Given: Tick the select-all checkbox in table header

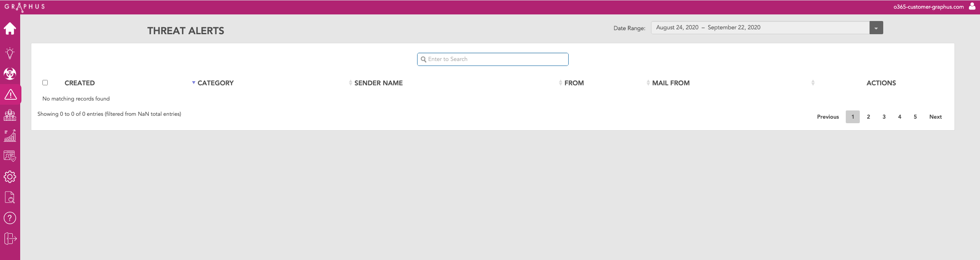Looking at the screenshot, I should [x=45, y=83].
